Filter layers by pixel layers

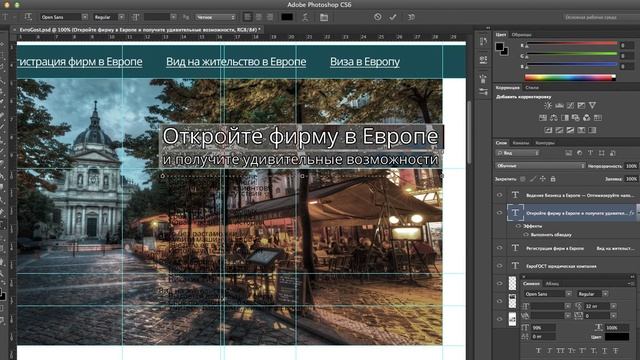click(568, 153)
